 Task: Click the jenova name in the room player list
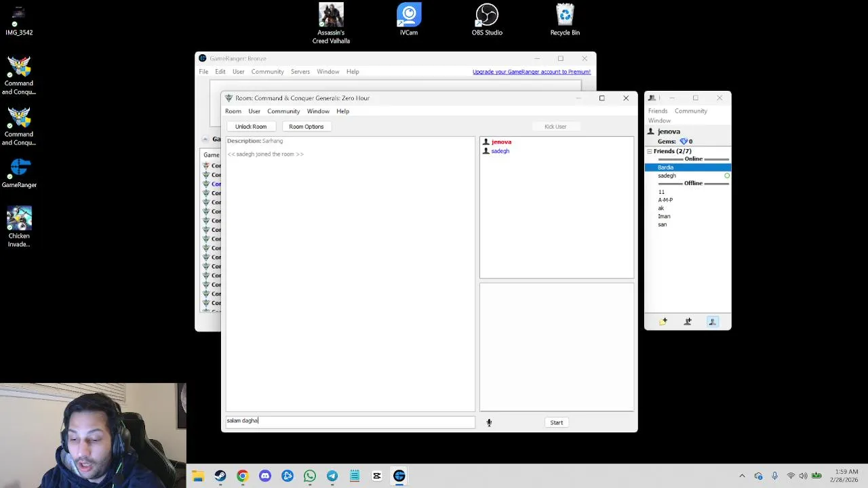[x=501, y=142]
